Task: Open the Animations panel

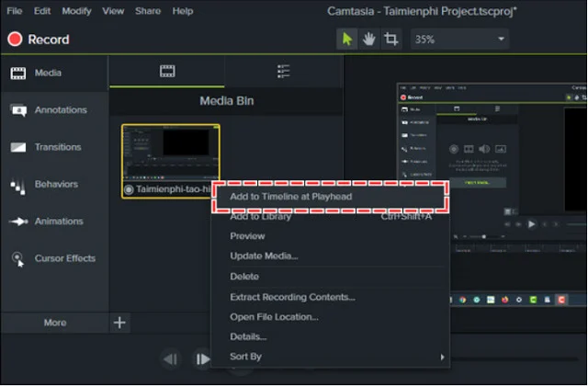Action: 54,222
